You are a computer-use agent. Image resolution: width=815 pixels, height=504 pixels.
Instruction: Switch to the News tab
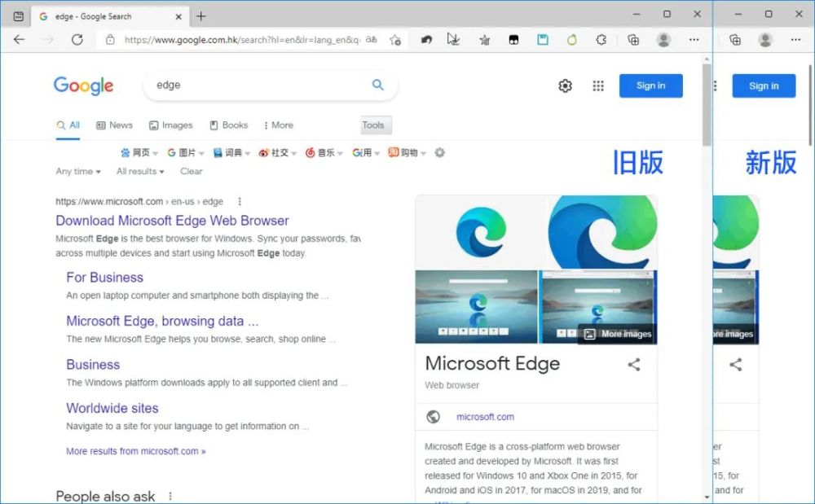coord(114,125)
